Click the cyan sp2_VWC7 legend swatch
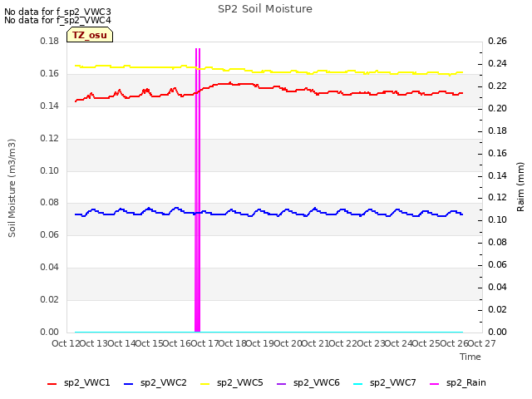Screen dimensions: 532x399 coord(357,384)
